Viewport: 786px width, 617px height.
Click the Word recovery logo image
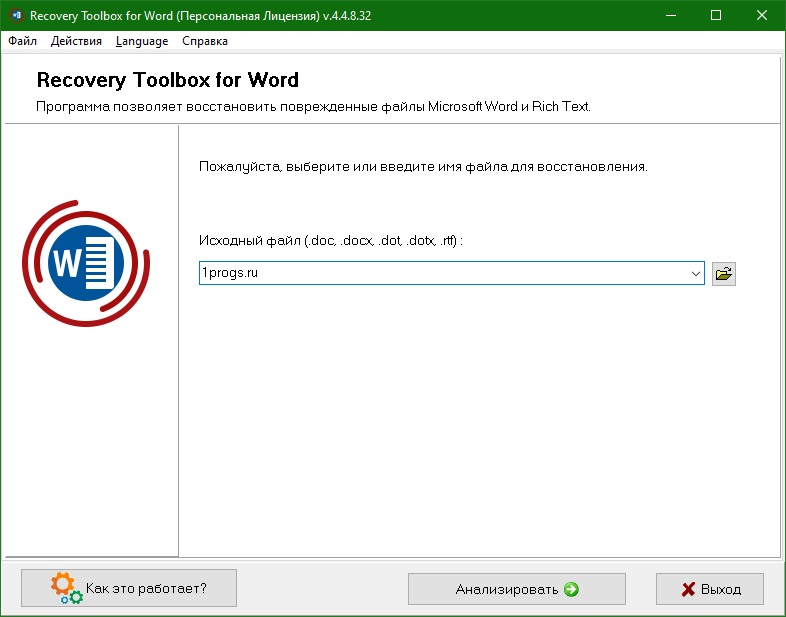(86, 263)
